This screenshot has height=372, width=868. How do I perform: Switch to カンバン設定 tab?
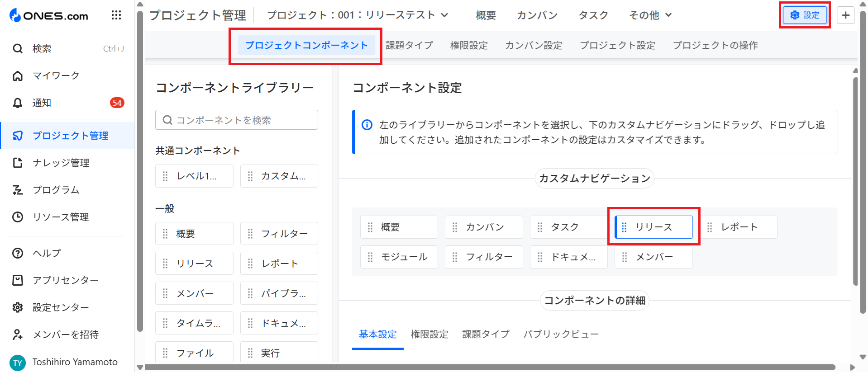click(x=534, y=45)
